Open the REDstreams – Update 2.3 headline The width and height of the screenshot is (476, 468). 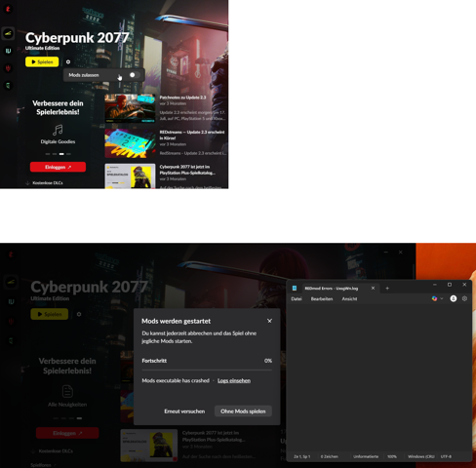192,135
